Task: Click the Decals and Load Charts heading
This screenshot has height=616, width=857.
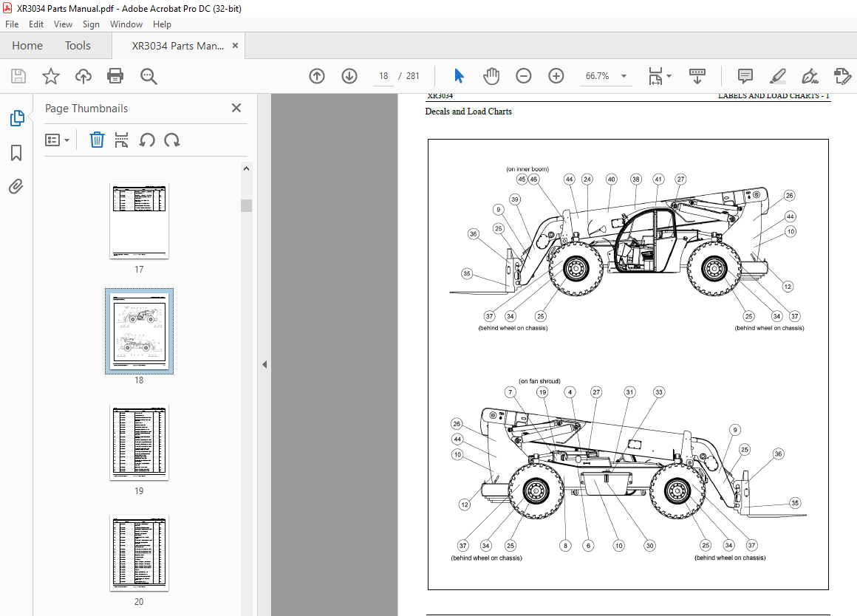Action: tap(468, 112)
